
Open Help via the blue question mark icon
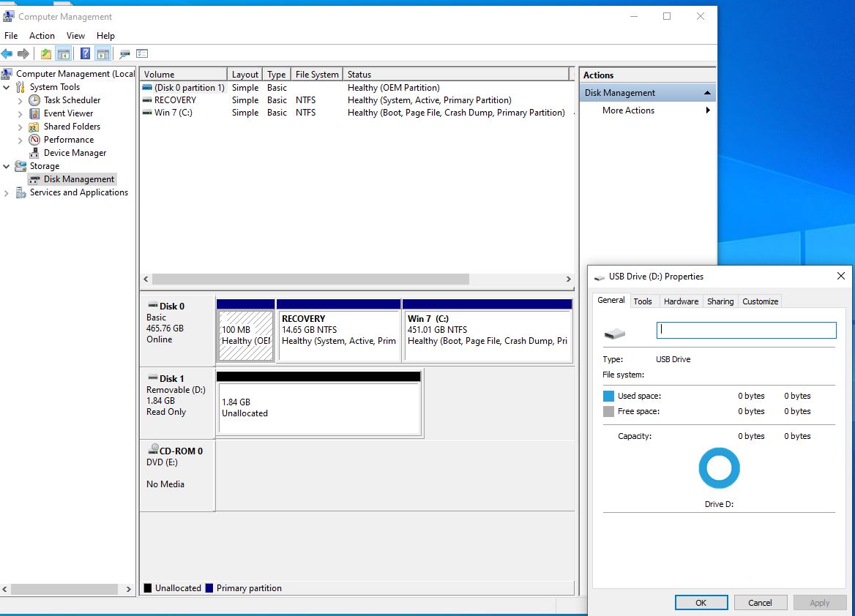pyautogui.click(x=85, y=53)
